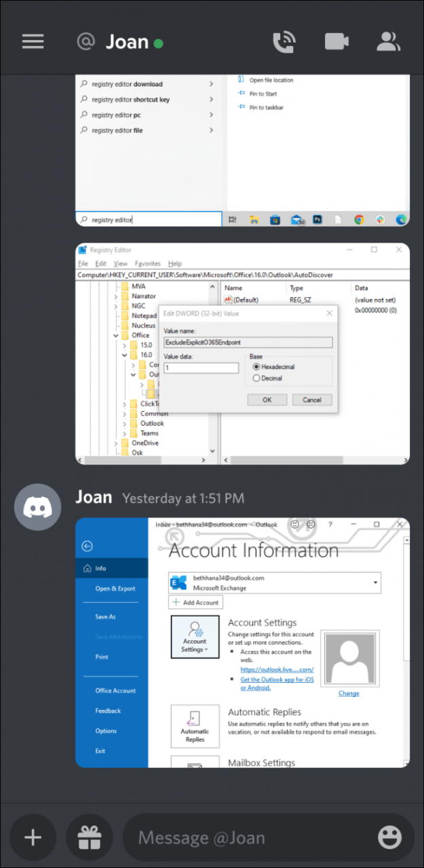Click the Registry Editor address path bar
The height and width of the screenshot is (868, 424).
pos(242,275)
